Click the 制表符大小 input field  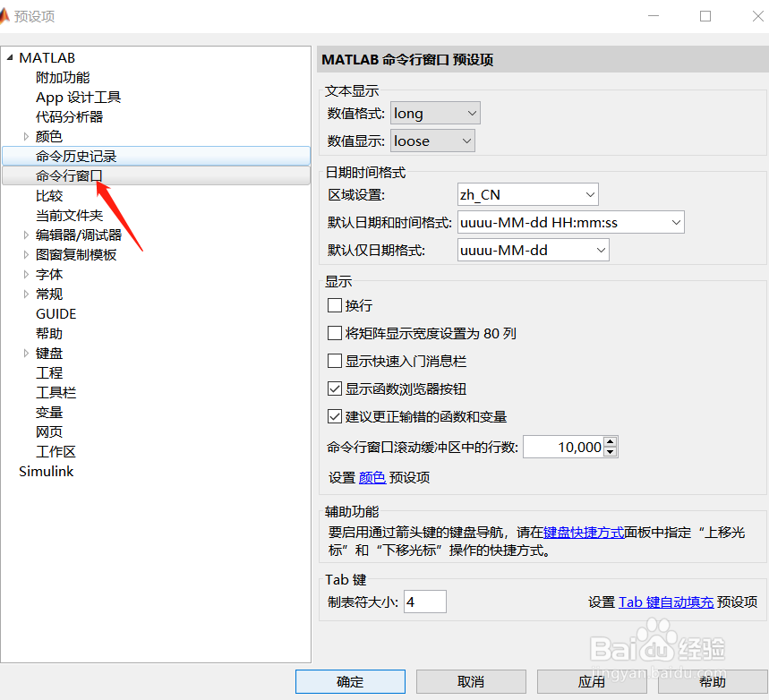pos(425,602)
